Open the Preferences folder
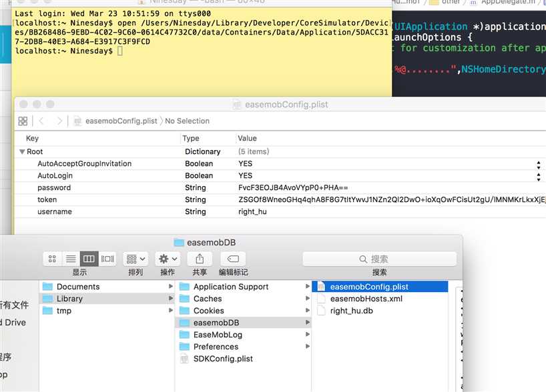This screenshot has width=546, height=392. click(x=244, y=347)
